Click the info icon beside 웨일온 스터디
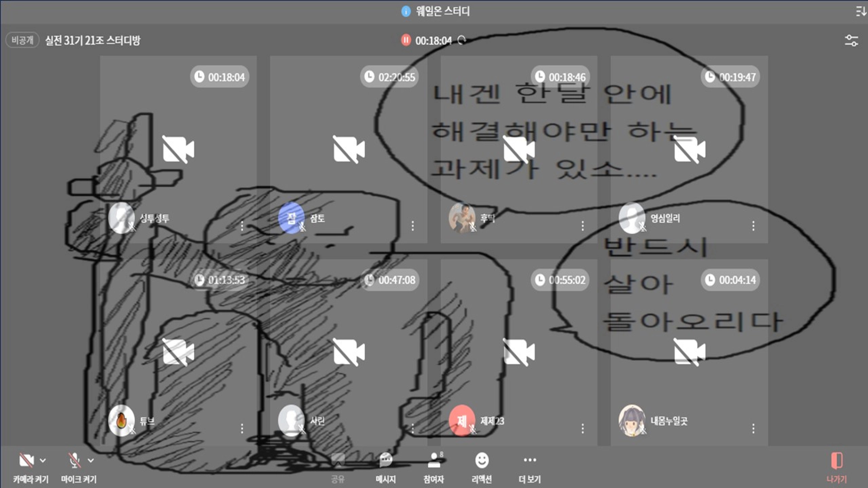This screenshot has height=488, width=868. pos(406,12)
